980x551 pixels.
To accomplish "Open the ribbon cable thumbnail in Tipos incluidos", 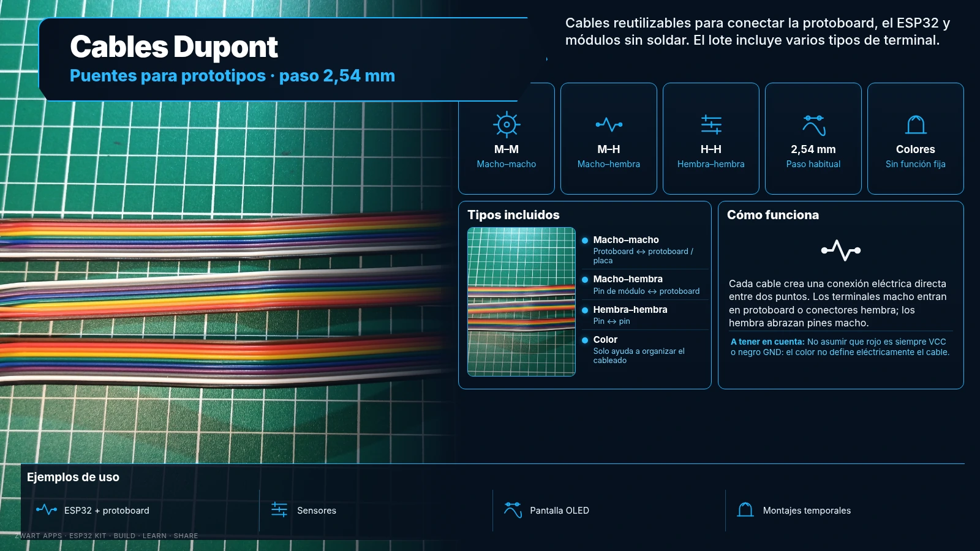I will [521, 301].
